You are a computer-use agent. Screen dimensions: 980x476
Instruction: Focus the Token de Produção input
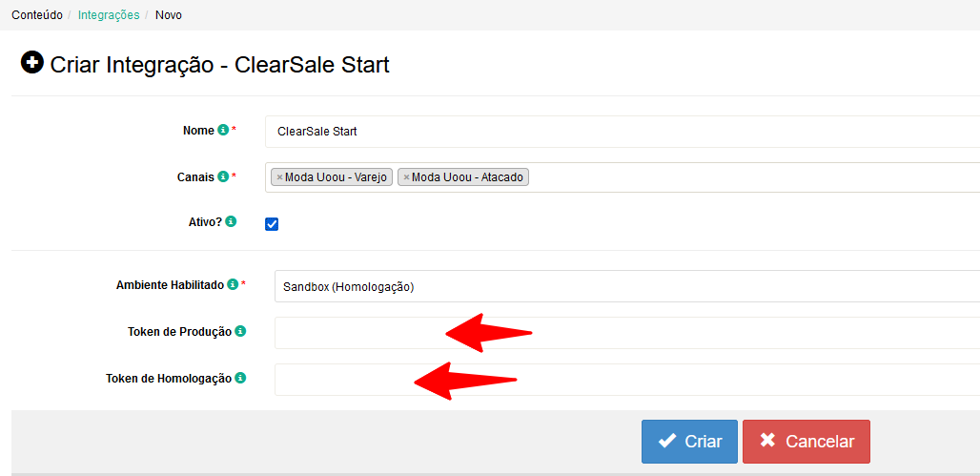click(627, 333)
